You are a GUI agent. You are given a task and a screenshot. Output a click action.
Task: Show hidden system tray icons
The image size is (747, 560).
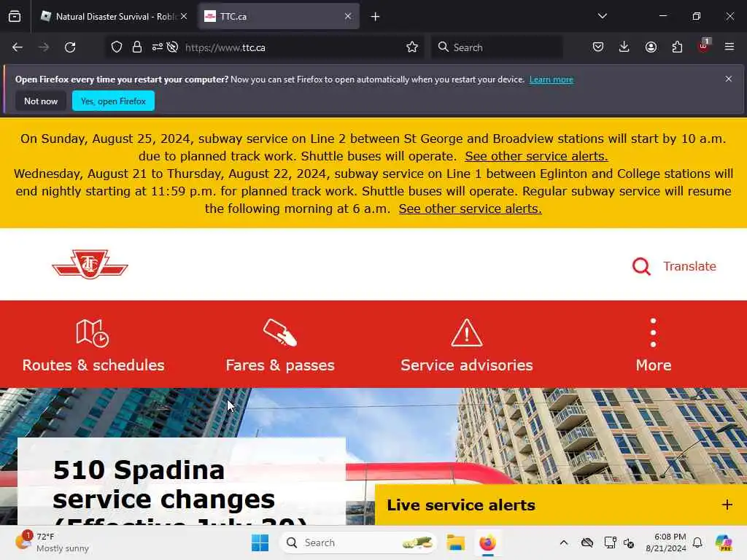(564, 542)
